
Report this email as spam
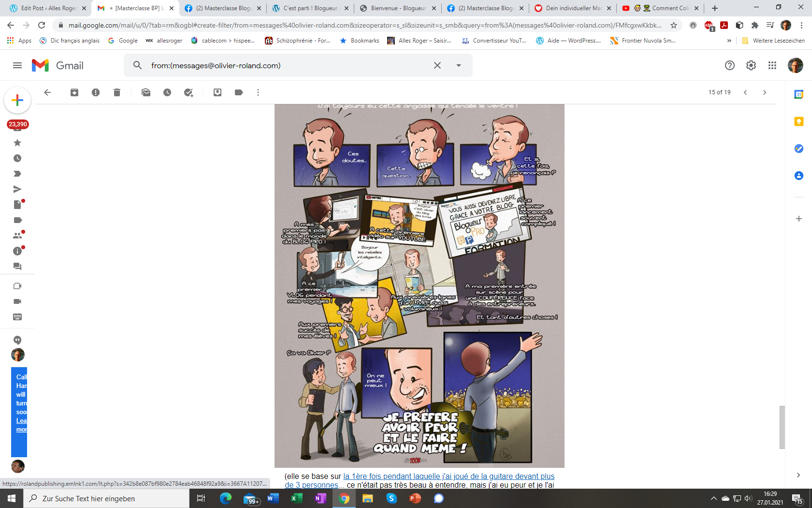point(96,92)
